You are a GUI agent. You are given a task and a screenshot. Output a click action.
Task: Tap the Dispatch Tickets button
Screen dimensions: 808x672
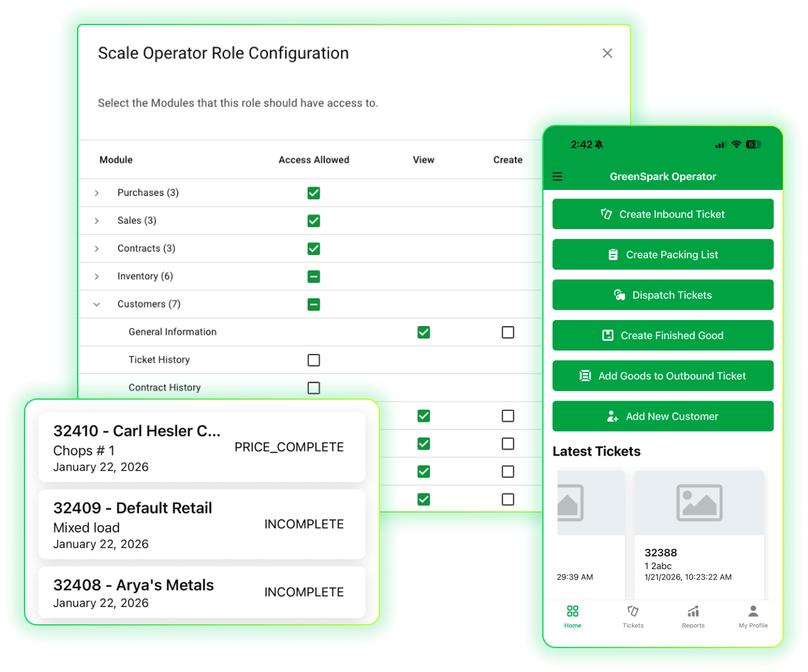(662, 295)
